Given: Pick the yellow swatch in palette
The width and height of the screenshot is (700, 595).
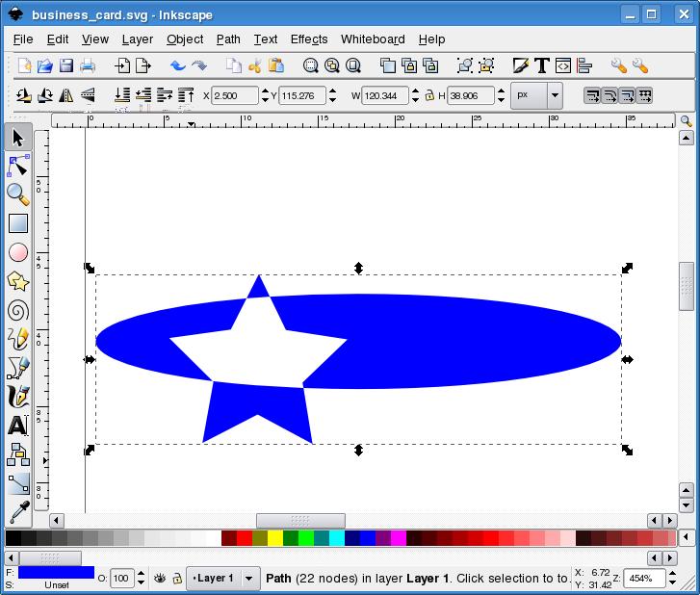Looking at the screenshot, I should (274, 538).
